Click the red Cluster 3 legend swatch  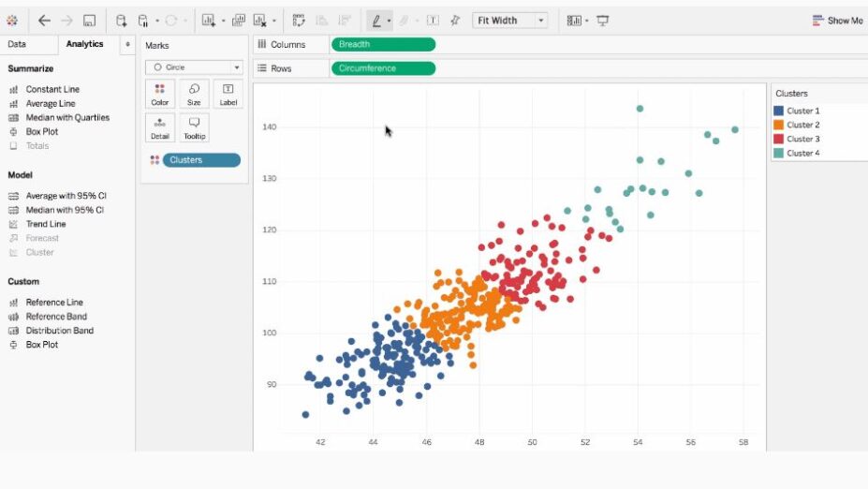point(778,139)
